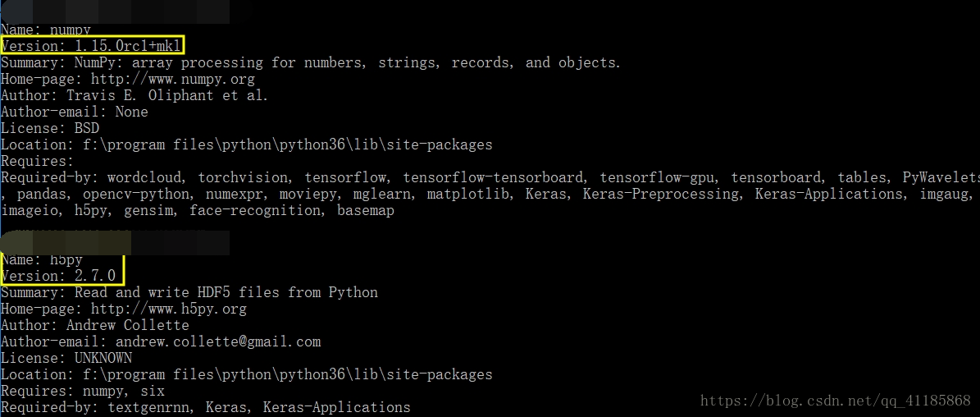
Task: Click the 'Author: Andrew Collette' line
Action: [94, 325]
